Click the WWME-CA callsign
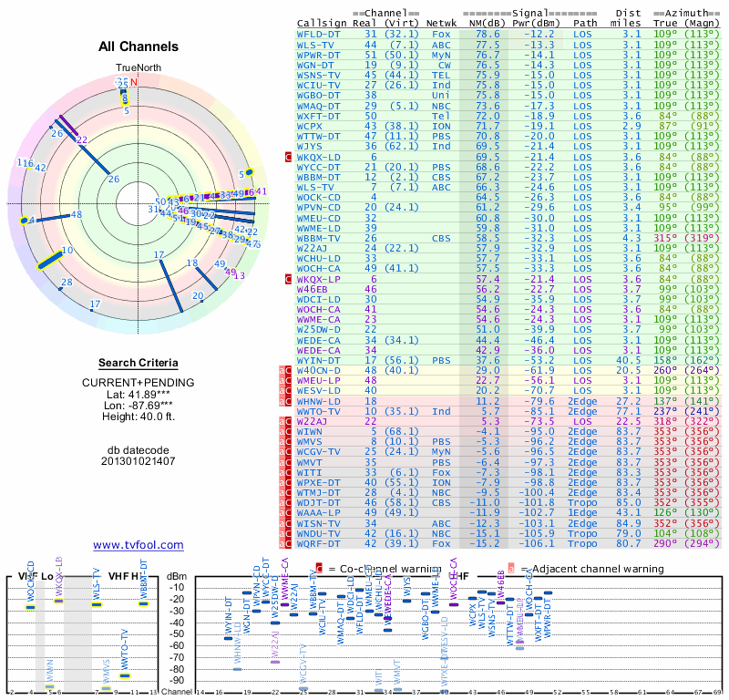 (318, 320)
